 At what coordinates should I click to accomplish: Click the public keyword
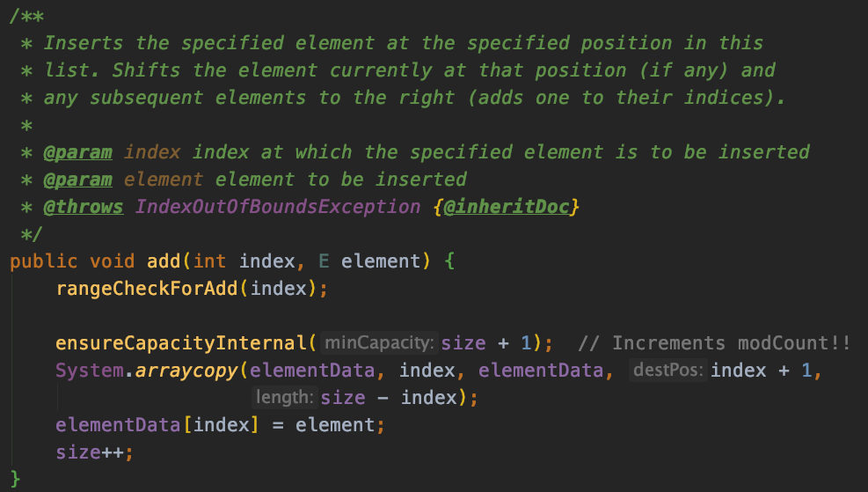44,261
